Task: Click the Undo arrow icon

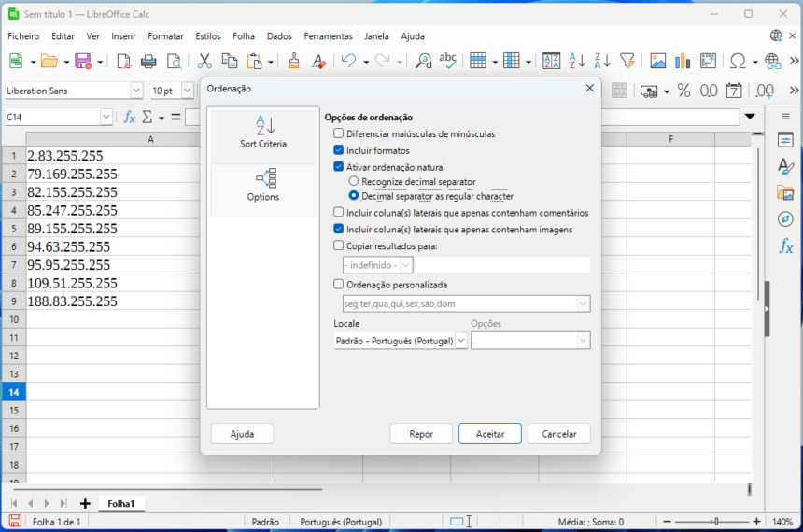Action: pyautogui.click(x=349, y=62)
